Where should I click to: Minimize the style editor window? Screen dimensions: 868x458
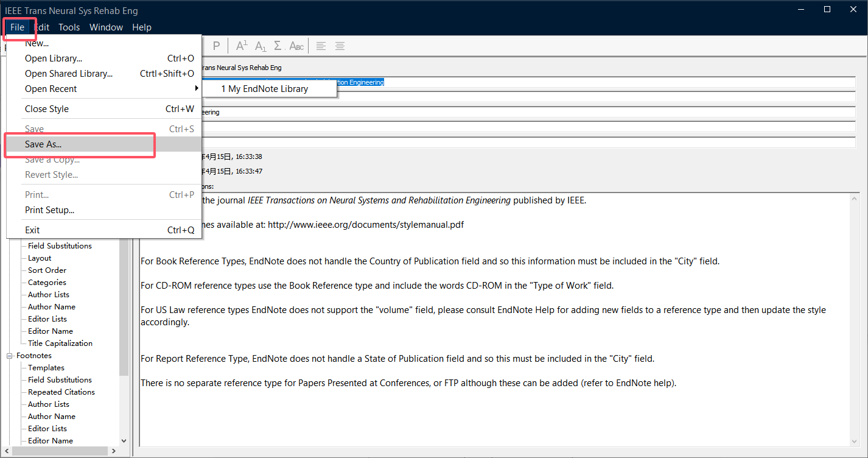800,9
